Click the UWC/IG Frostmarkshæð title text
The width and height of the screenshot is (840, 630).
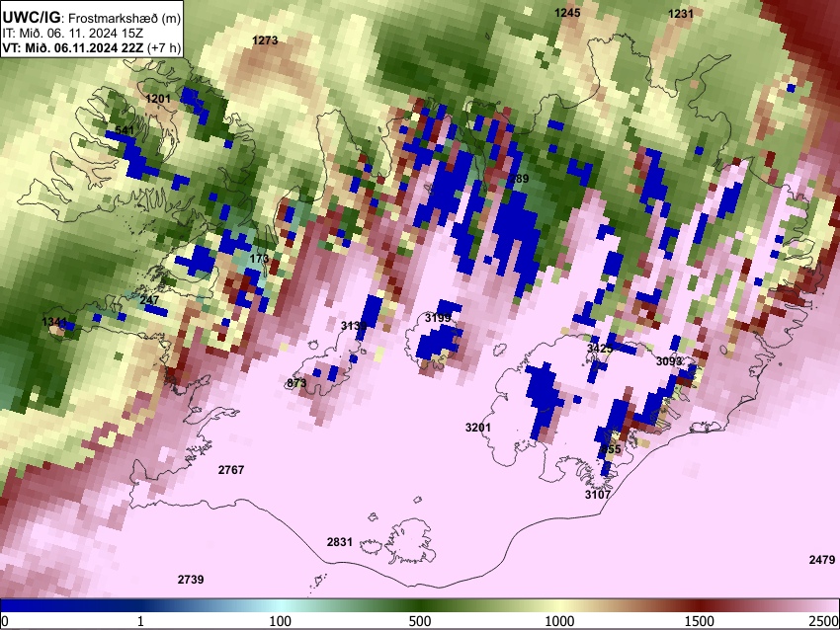[x=92, y=18]
